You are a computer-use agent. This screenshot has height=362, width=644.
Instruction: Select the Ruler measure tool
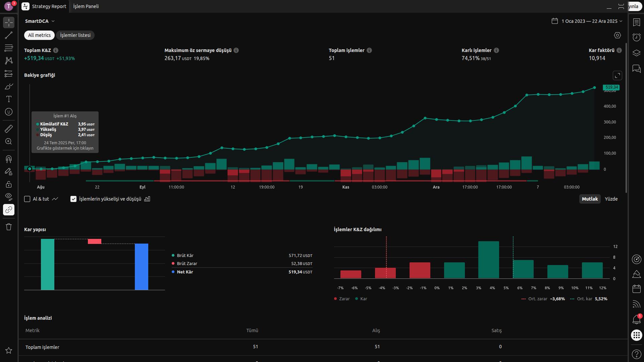pyautogui.click(x=9, y=128)
